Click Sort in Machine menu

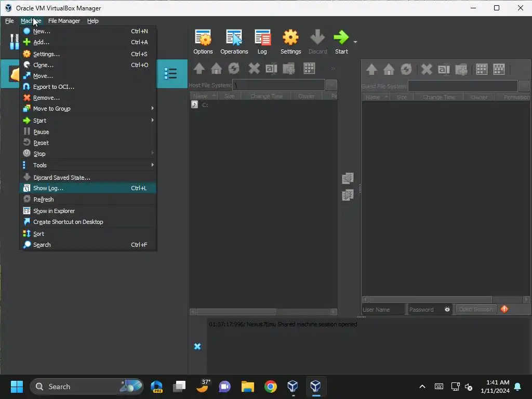[88, 234]
